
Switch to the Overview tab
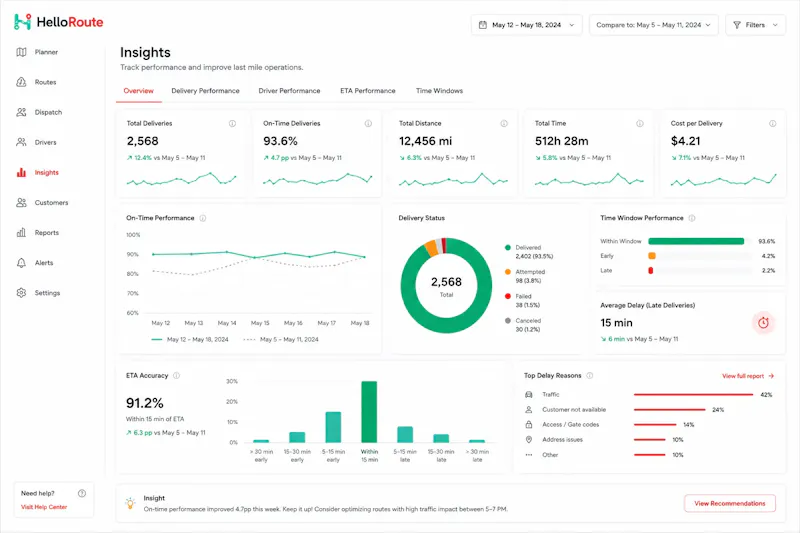(x=138, y=91)
